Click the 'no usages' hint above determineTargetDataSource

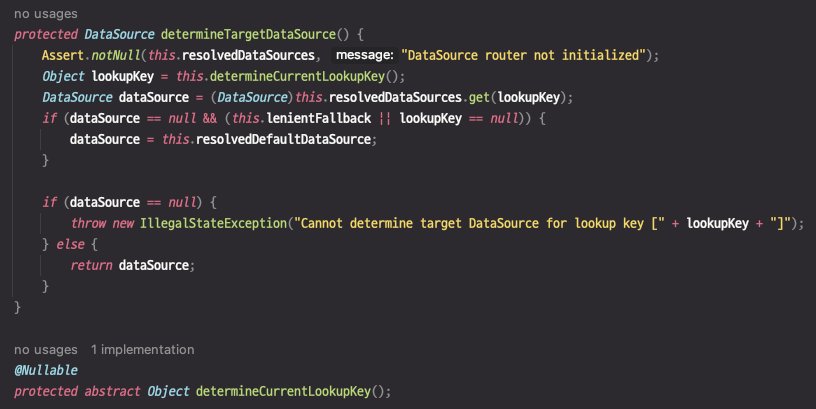click(46, 14)
